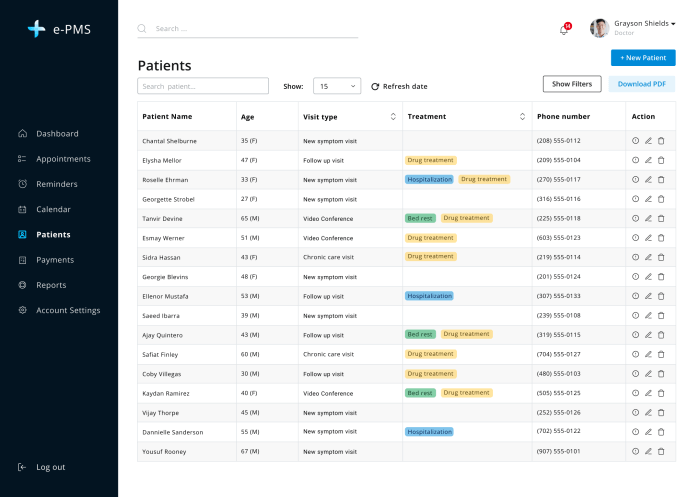Click the Hospitalization tag for Roselle Ehrman
This screenshot has height=497, width=700.
coord(429,180)
